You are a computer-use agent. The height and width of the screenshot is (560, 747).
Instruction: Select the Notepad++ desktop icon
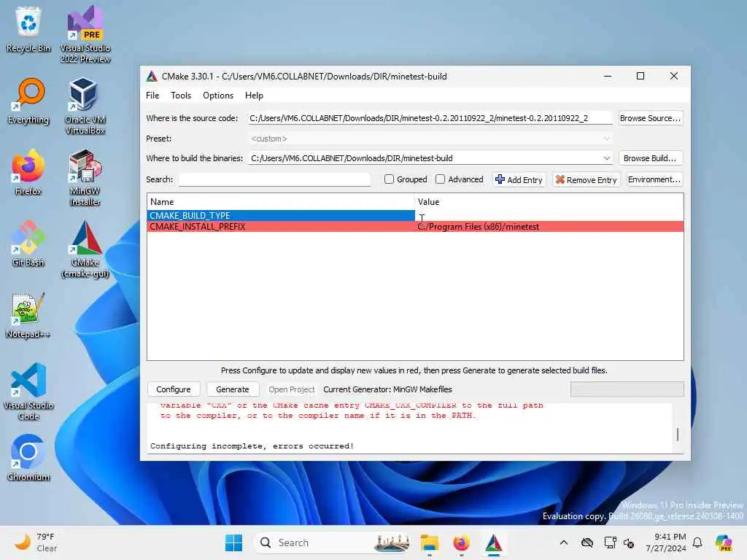tap(28, 315)
